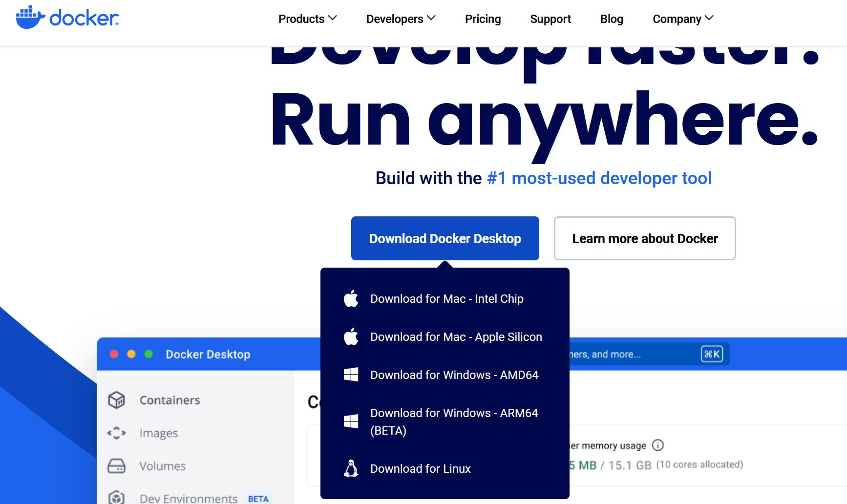Click the Dev Environments icon

(116, 497)
